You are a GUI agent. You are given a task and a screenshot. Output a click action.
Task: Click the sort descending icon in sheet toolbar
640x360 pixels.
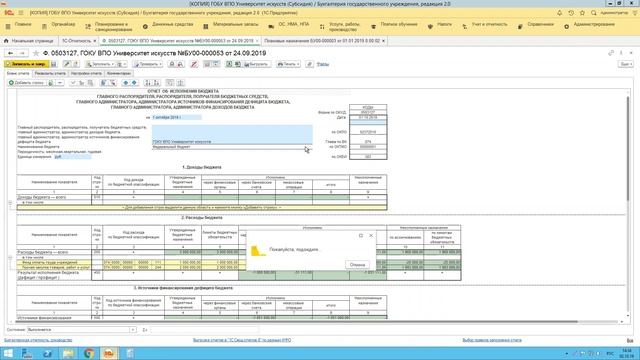157,83
